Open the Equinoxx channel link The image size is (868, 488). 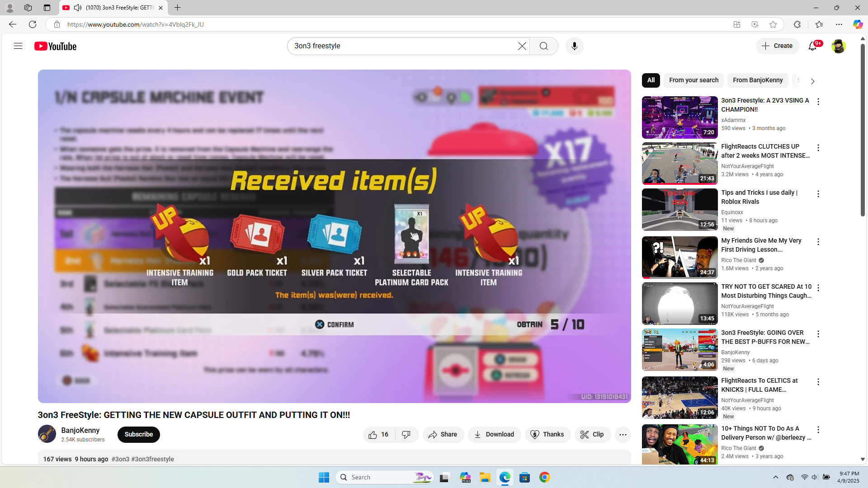[x=732, y=212]
